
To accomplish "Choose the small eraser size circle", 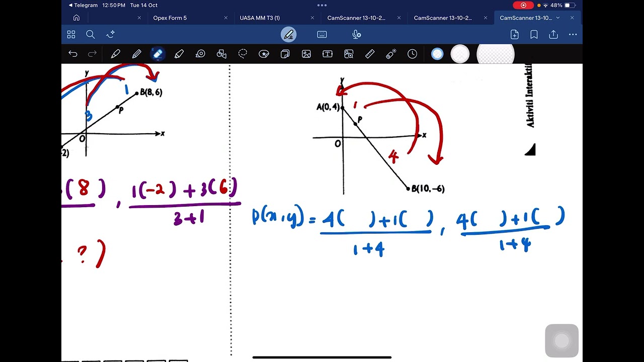I will [437, 54].
